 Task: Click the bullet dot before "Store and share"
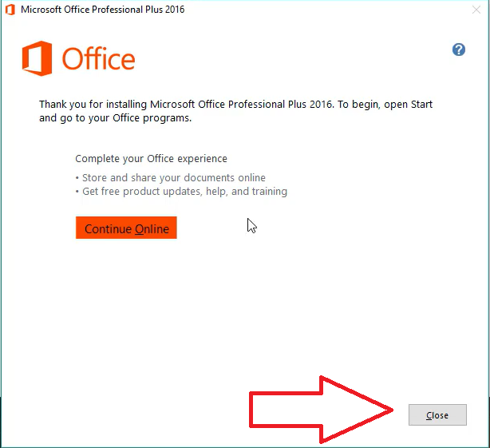(77, 178)
